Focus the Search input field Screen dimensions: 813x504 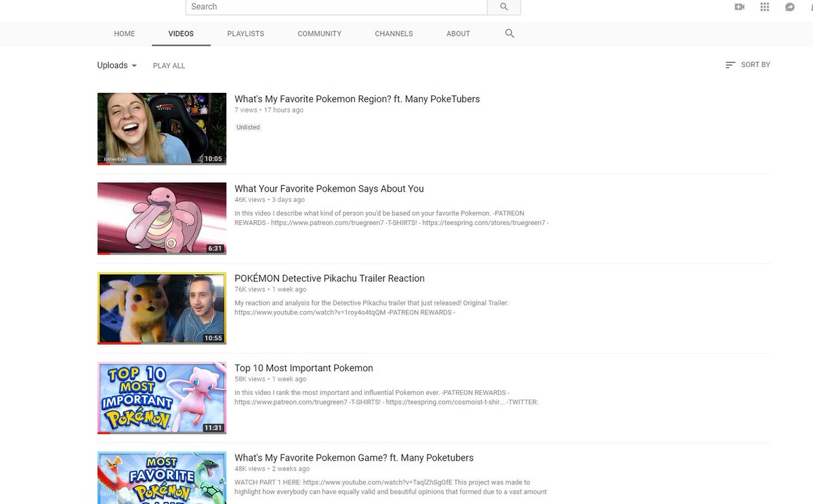[336, 7]
